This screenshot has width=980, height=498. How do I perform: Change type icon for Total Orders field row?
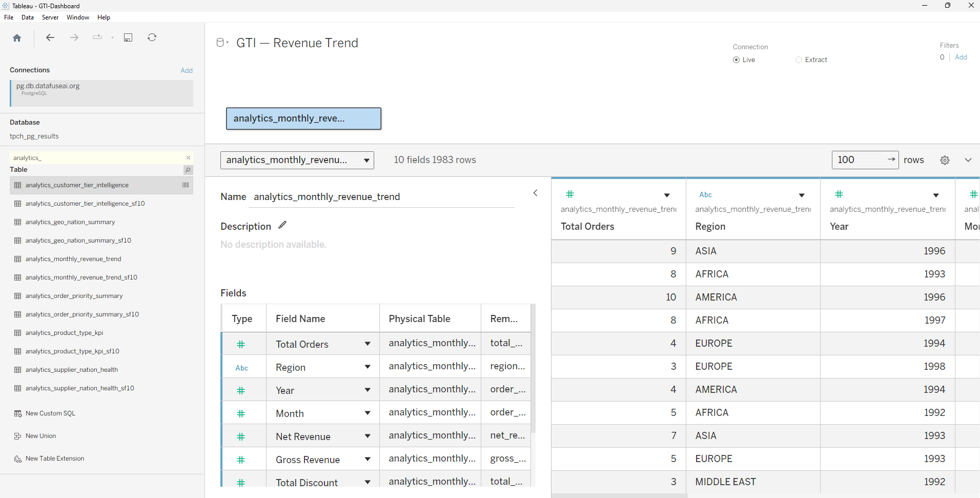241,345
